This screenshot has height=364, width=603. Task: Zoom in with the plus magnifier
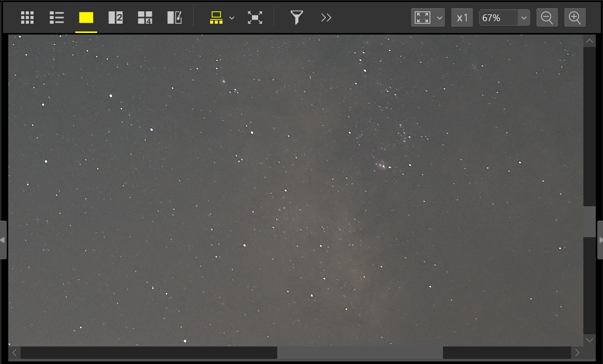(x=575, y=18)
